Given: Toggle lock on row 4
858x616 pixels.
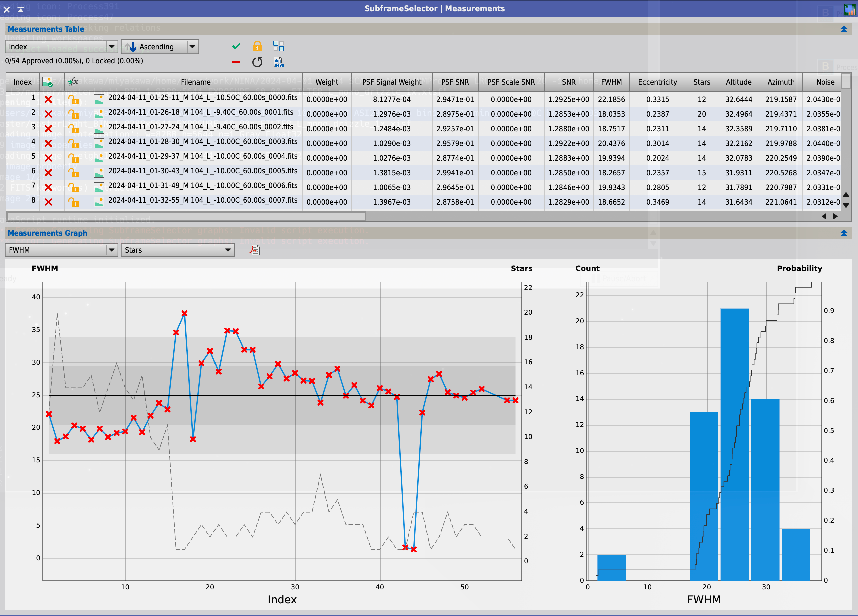Looking at the screenshot, I should pyautogui.click(x=74, y=143).
